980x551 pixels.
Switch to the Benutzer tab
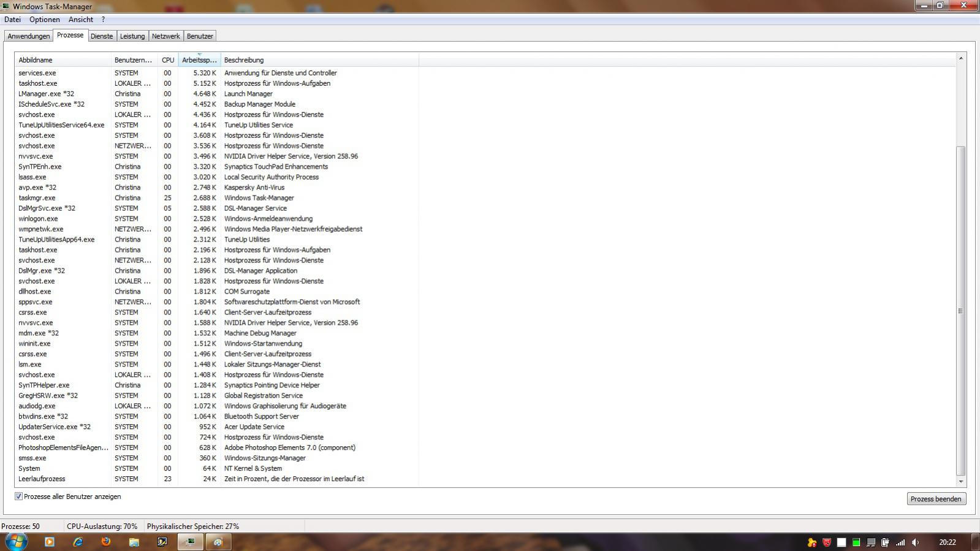200,36
